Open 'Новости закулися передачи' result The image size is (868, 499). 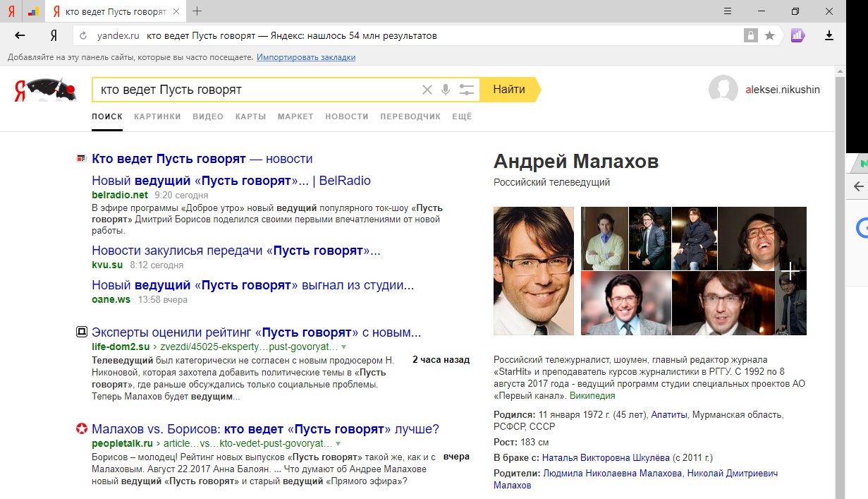tap(236, 251)
